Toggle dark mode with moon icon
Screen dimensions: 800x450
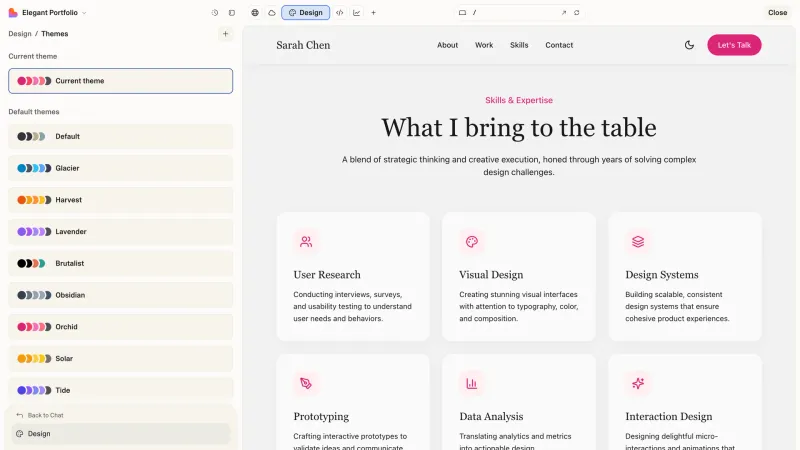click(689, 45)
